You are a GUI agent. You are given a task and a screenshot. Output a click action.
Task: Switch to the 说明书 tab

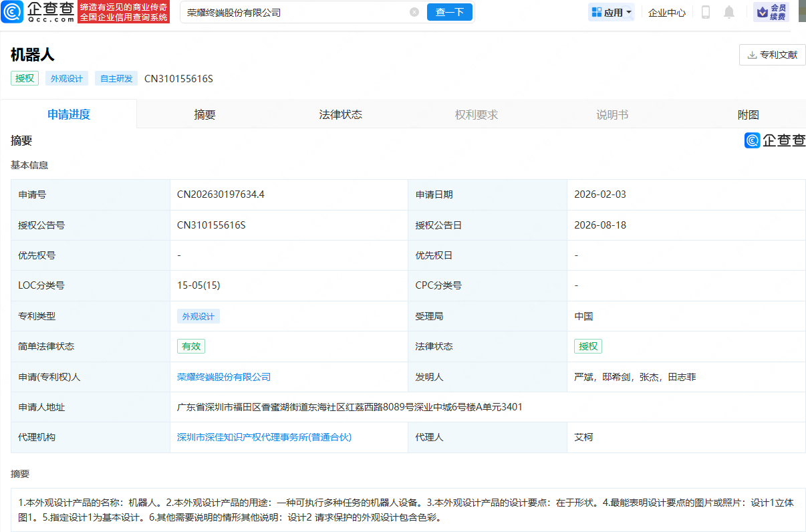point(612,114)
